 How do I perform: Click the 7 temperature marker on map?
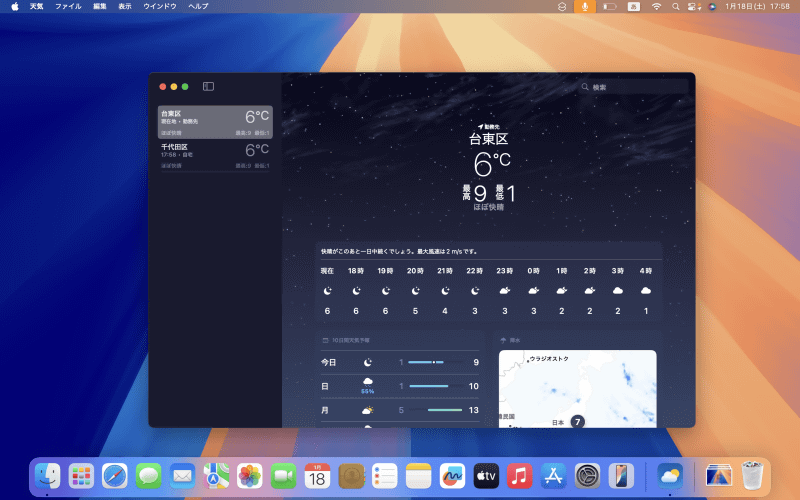[x=578, y=421]
